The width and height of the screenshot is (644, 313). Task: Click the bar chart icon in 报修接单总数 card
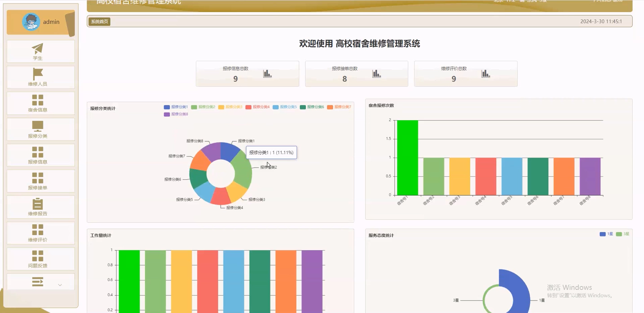(377, 74)
